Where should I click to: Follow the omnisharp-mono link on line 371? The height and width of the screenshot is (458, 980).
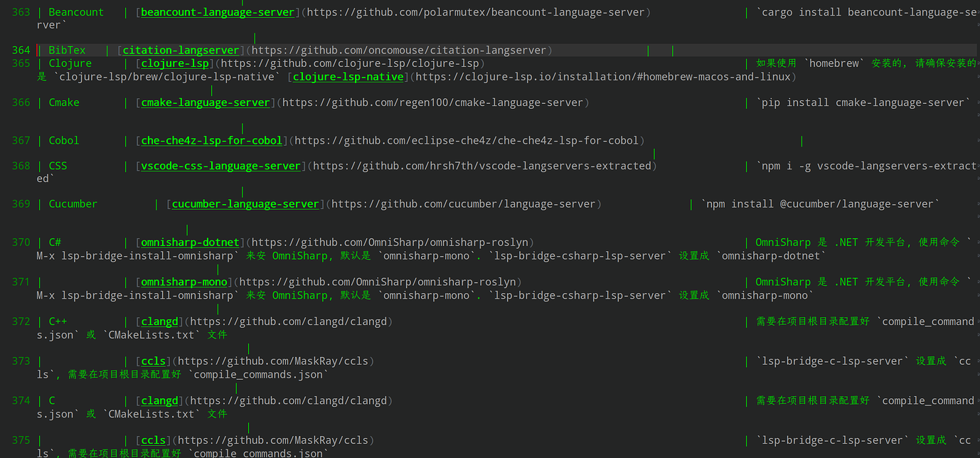[183, 281]
